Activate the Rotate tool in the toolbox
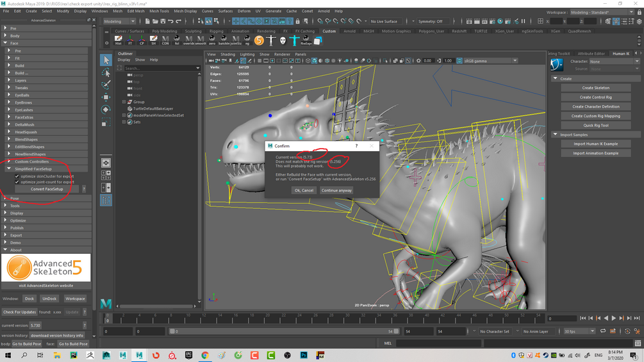This screenshot has width=644, height=362. point(106,110)
